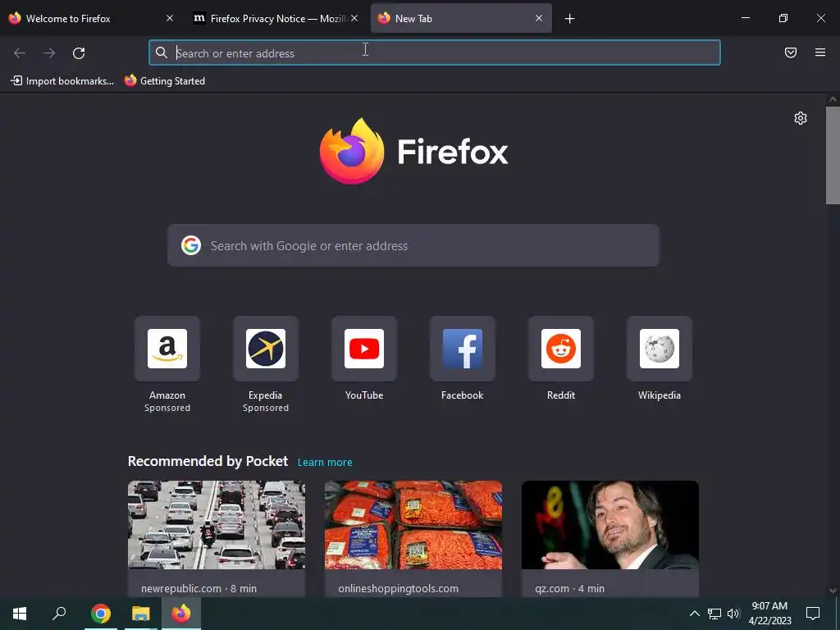Viewport: 840px width, 630px height.
Task: Reload the current page
Action: (79, 53)
